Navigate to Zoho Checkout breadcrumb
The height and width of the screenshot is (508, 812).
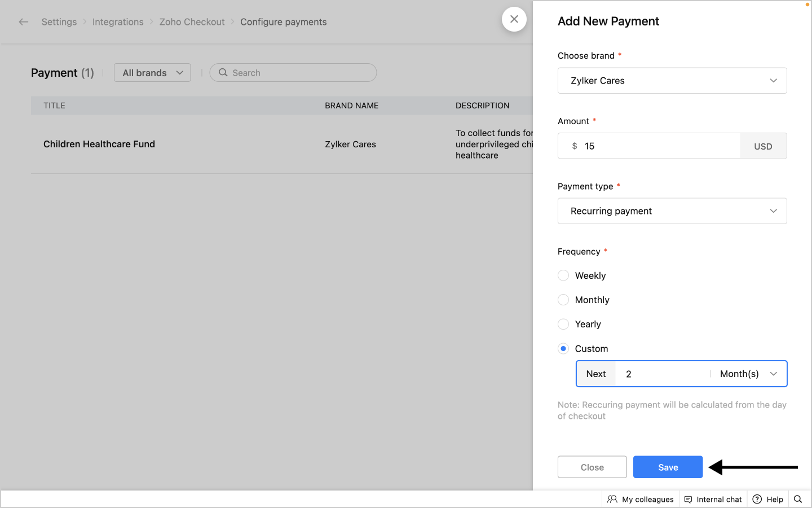192,22
